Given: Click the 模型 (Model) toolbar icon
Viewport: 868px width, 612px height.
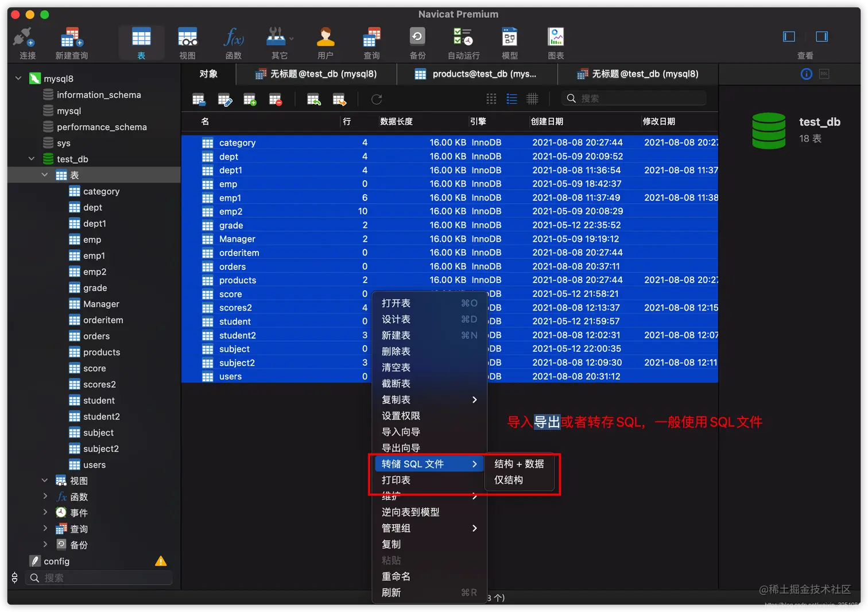Looking at the screenshot, I should [509, 40].
